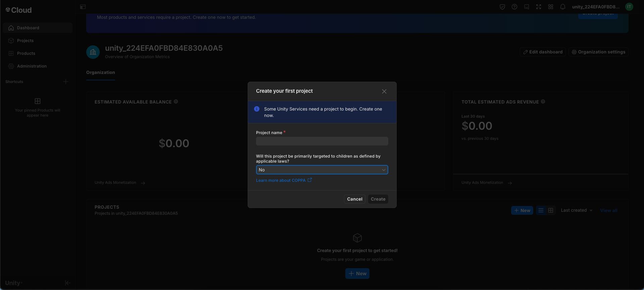Image resolution: width=644 pixels, height=290 pixels.
Task: Focus the Project name field
Action: [322, 141]
